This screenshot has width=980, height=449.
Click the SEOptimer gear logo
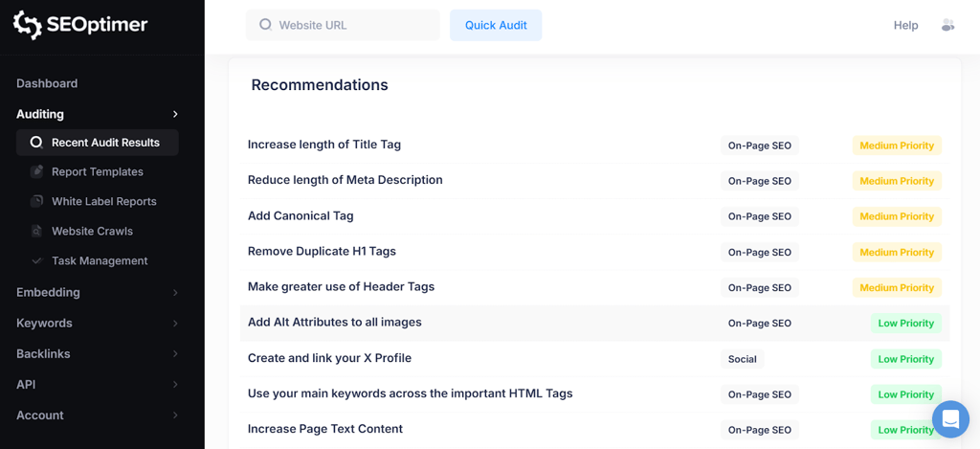point(27,25)
